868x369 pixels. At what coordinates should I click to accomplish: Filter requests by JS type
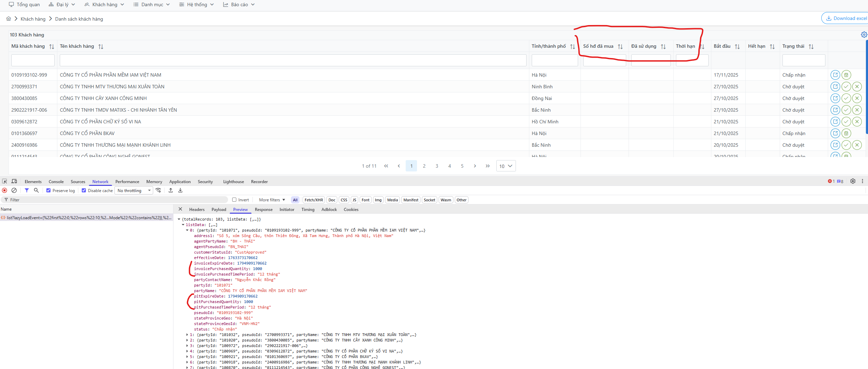tap(354, 200)
